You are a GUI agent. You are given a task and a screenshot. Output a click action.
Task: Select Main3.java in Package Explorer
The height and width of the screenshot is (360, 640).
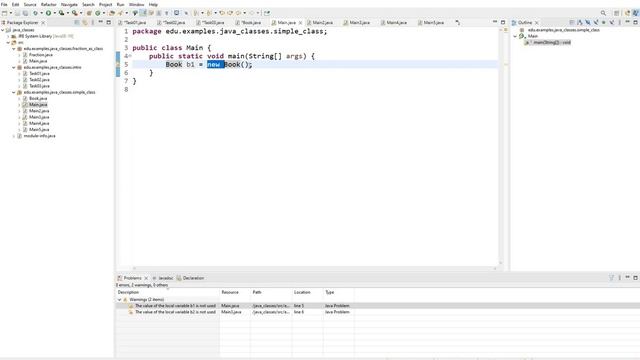point(39,117)
